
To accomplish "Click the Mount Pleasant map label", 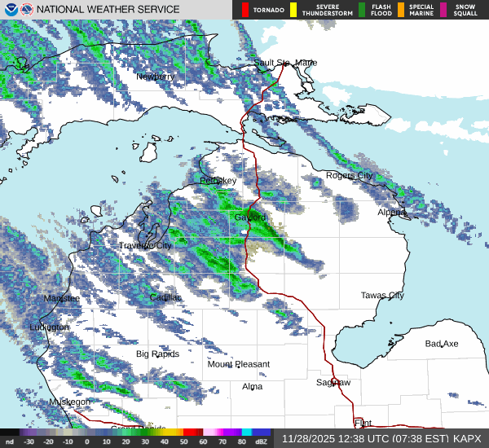I will click(238, 364).
